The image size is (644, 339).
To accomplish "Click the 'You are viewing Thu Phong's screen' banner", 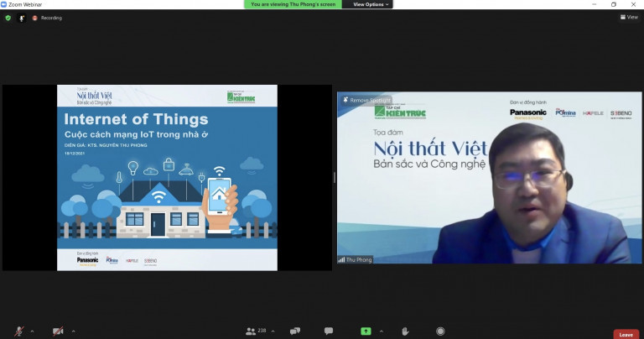I will coord(294,4).
